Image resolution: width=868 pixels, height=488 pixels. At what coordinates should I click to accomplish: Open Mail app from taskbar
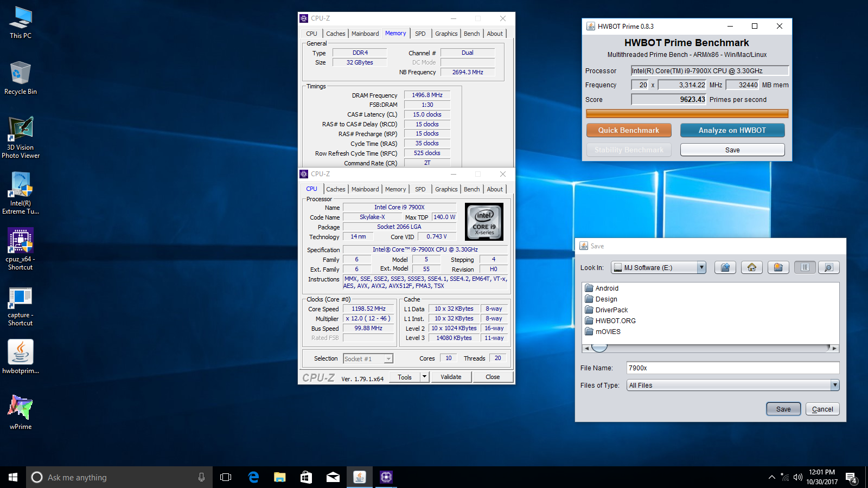click(333, 477)
